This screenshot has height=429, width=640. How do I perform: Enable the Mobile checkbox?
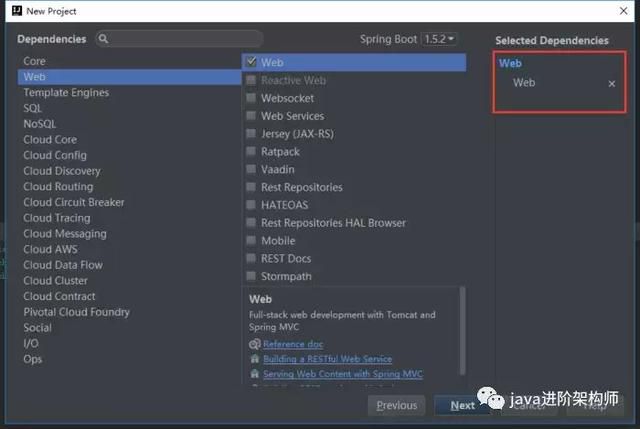click(x=251, y=240)
